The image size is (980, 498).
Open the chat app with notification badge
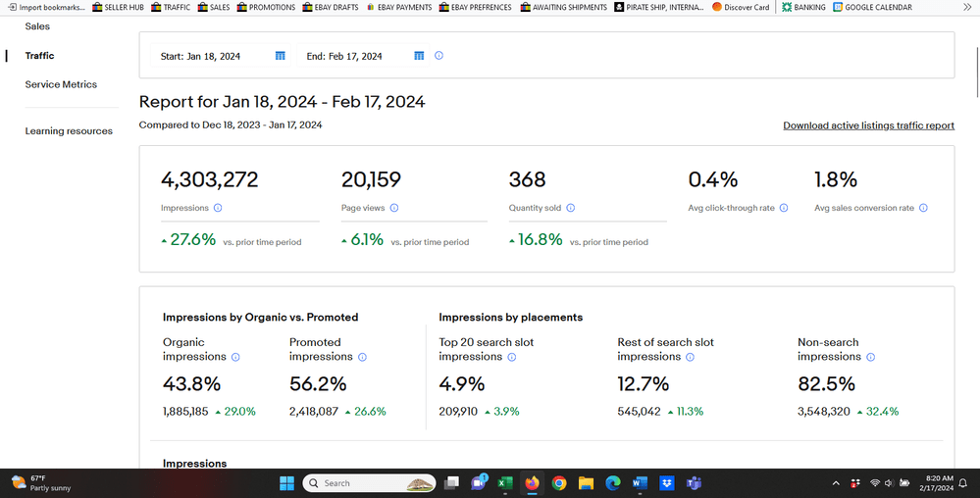[479, 482]
